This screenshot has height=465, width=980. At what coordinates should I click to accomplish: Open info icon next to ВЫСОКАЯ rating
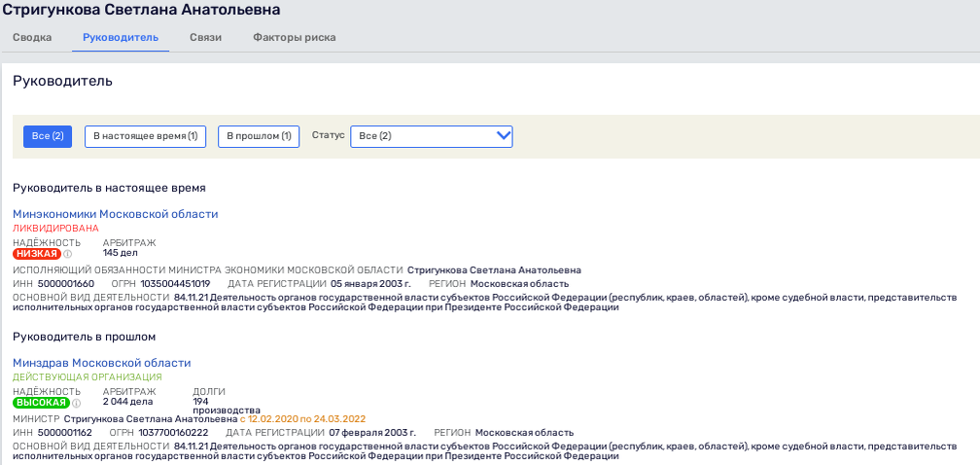(x=76, y=403)
